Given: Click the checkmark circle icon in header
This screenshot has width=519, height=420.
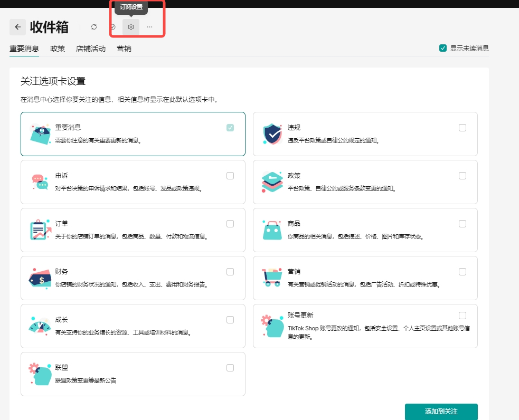Looking at the screenshot, I should pos(112,27).
